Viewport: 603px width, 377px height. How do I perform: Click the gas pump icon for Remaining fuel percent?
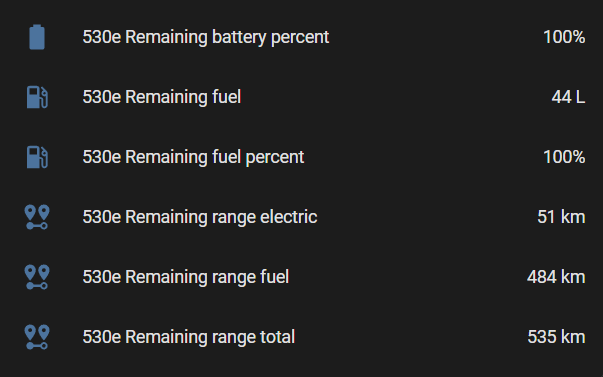pos(37,157)
